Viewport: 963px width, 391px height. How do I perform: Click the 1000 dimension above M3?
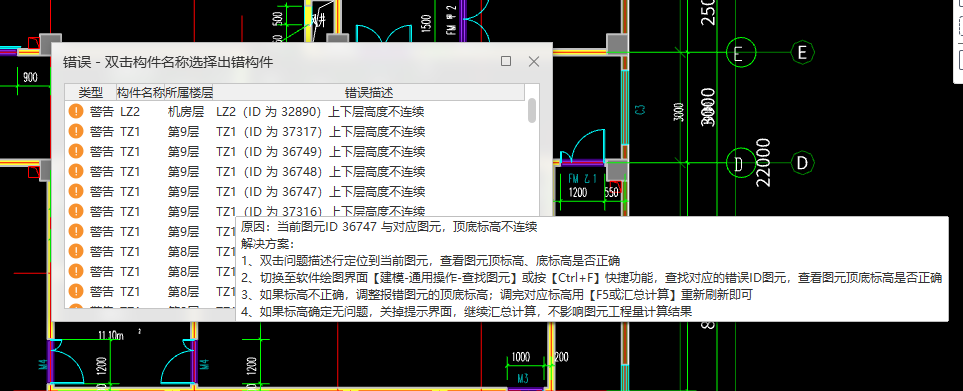coord(520,357)
